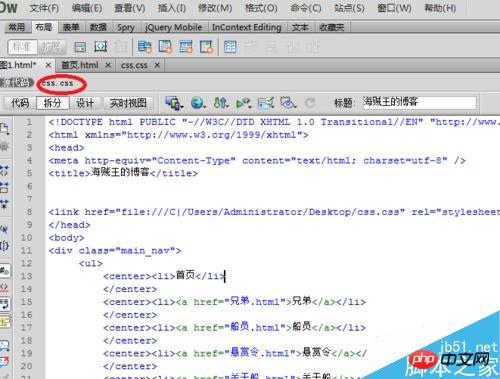Click the Show Code Navigator icon
500x379 pixels.
pyautogui.click(x=4, y=146)
